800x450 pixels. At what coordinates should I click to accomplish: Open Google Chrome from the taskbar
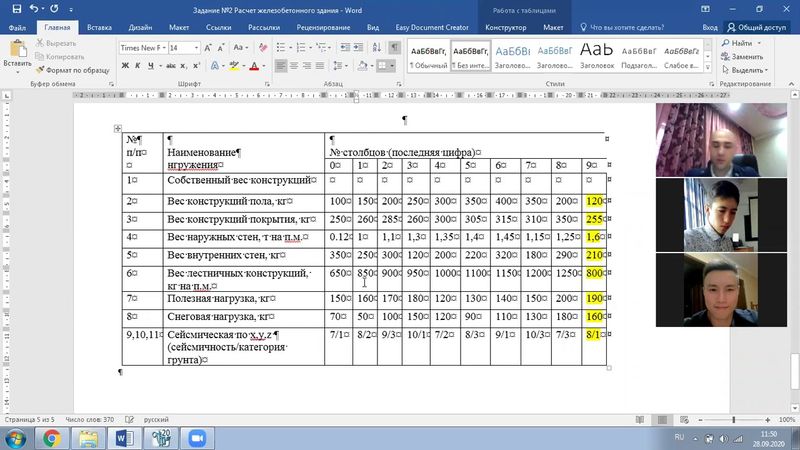pos(52,438)
